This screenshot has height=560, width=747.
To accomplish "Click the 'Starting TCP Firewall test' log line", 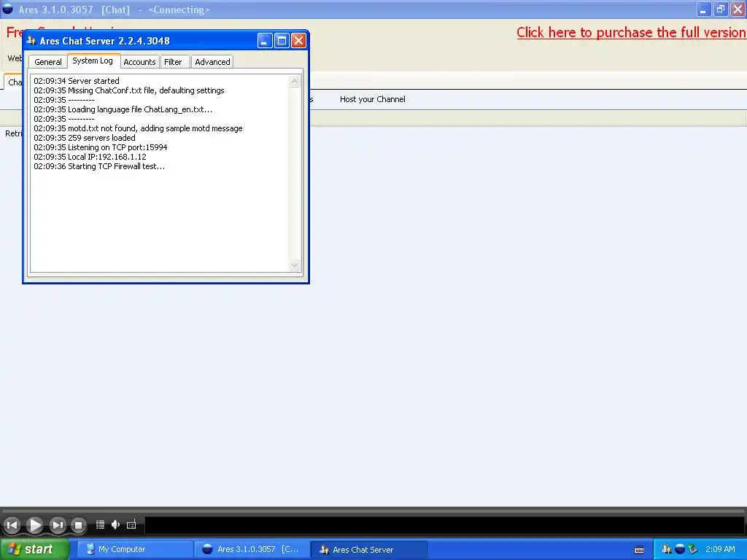I will pos(99,167).
